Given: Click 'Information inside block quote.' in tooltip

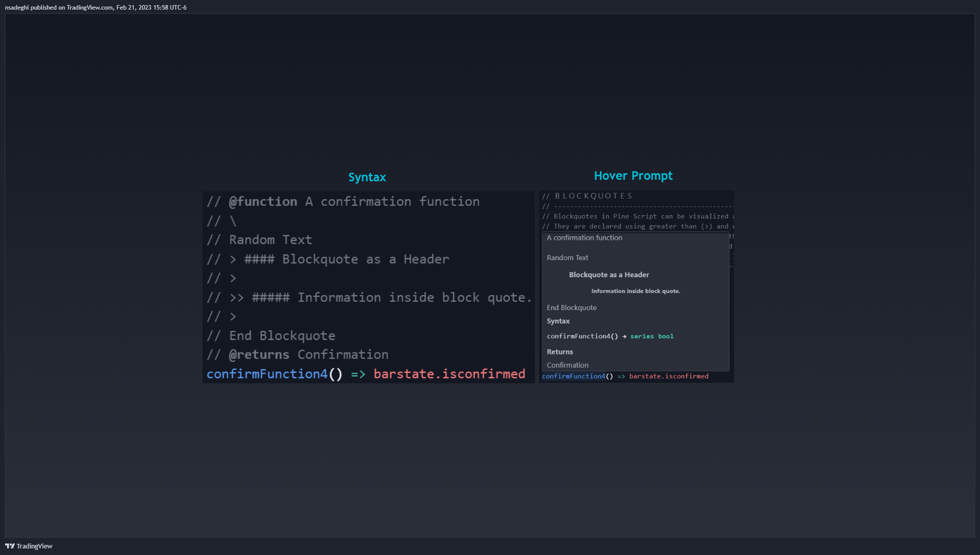Looking at the screenshot, I should point(635,291).
